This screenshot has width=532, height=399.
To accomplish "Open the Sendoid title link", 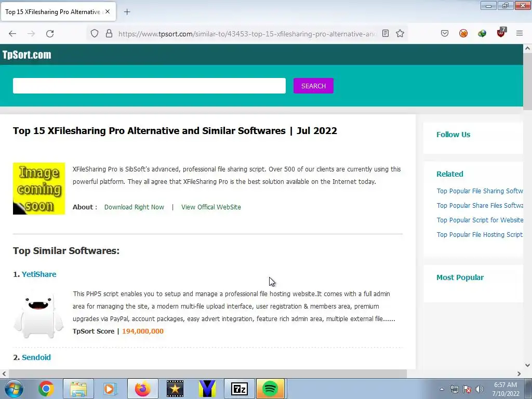I will tap(36, 357).
